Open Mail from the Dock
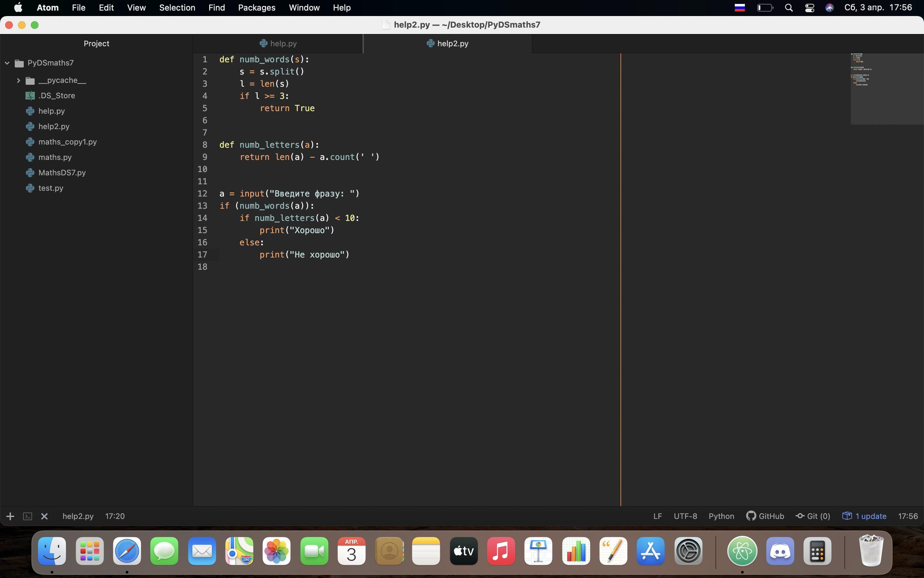 click(202, 551)
